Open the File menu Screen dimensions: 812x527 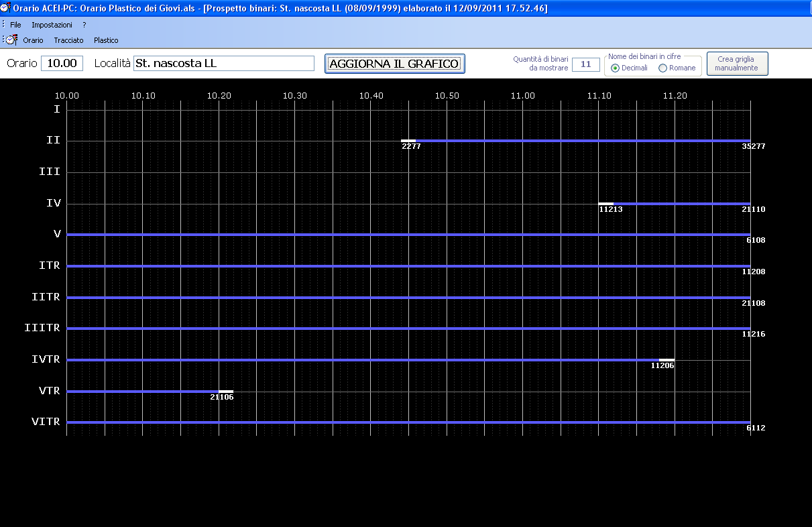(x=15, y=25)
